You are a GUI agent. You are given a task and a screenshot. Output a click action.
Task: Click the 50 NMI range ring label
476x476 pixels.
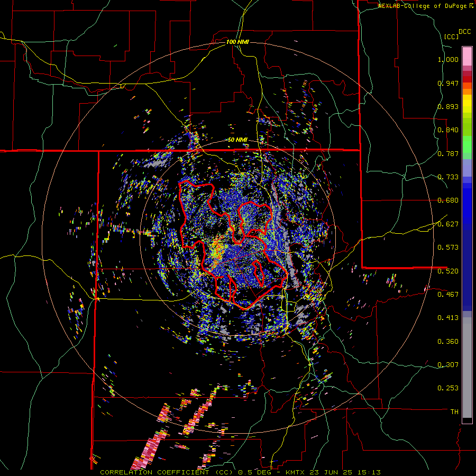tap(237, 140)
